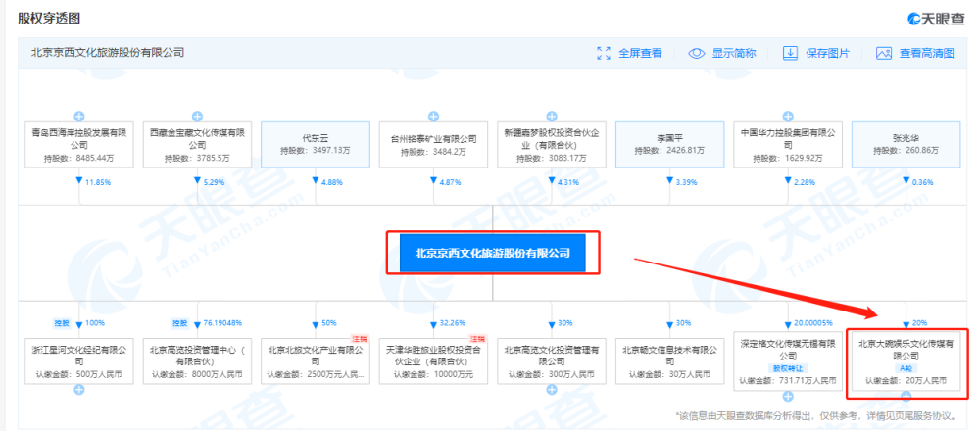
Task: Open subsidiary card 浙江星河文化经纪有限公司
Action: coord(79,361)
